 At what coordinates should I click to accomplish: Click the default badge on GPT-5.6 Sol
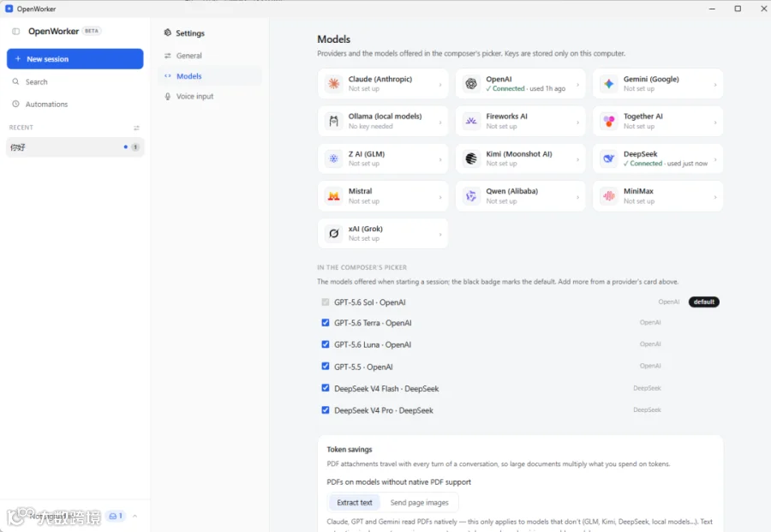pyautogui.click(x=703, y=302)
